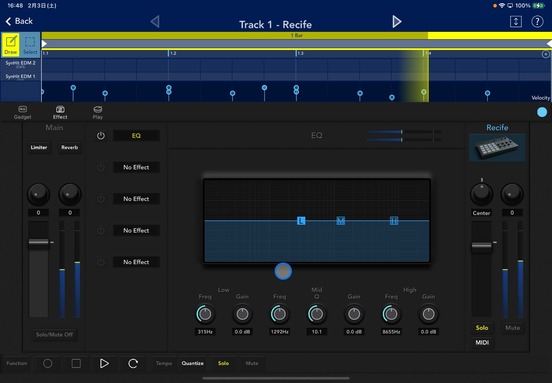
Task: Choose an effect for the fourth slot
Action: tap(136, 231)
